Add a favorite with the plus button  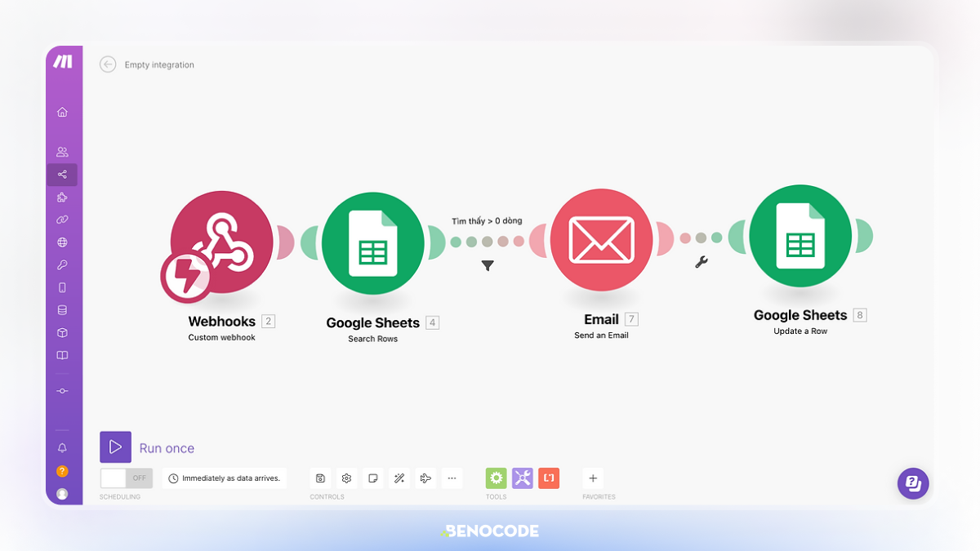tap(593, 478)
